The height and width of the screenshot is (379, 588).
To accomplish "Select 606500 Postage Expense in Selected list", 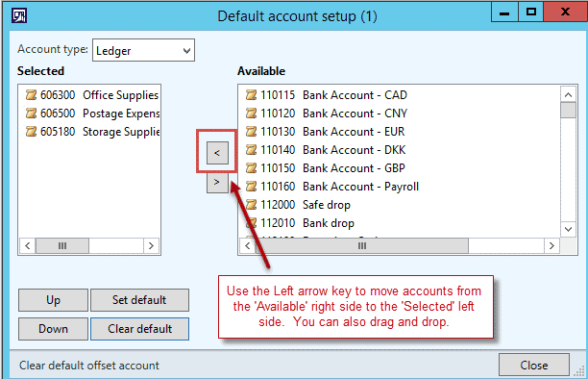I will [x=92, y=114].
